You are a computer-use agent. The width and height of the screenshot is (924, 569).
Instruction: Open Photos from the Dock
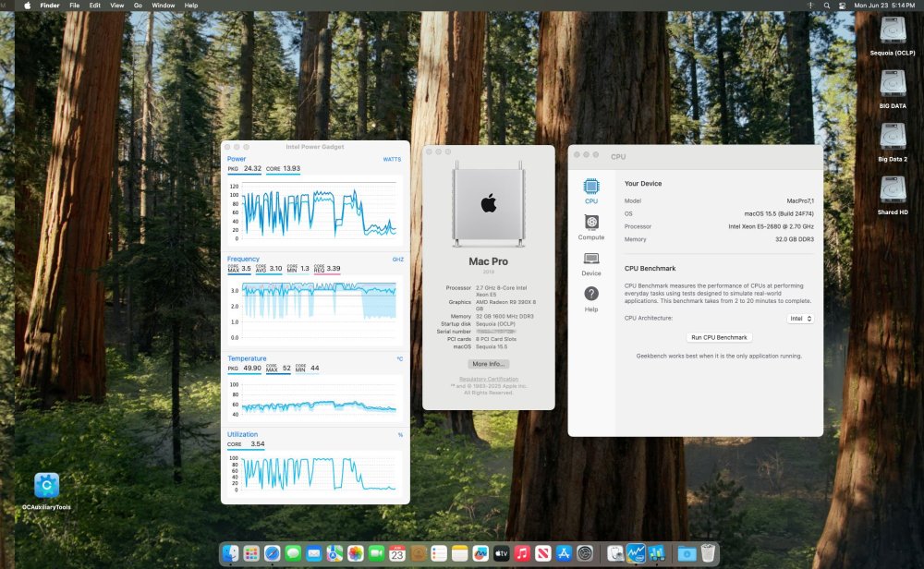(x=356, y=553)
